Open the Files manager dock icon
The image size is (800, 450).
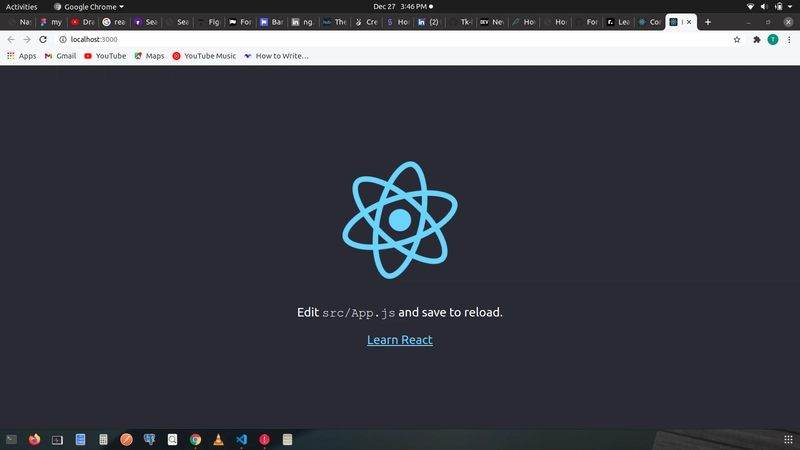pos(80,439)
